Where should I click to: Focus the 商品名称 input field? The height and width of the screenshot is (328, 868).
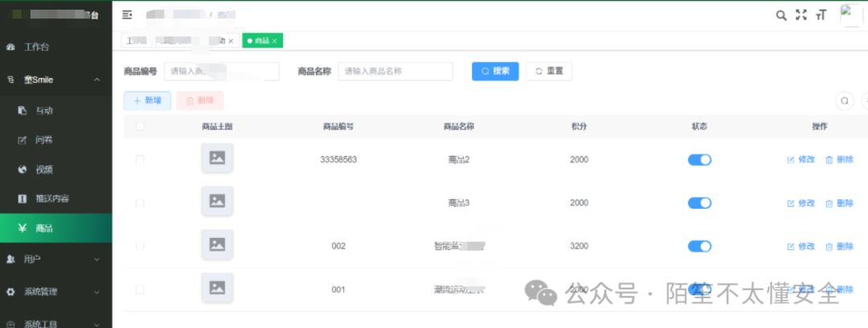click(395, 71)
